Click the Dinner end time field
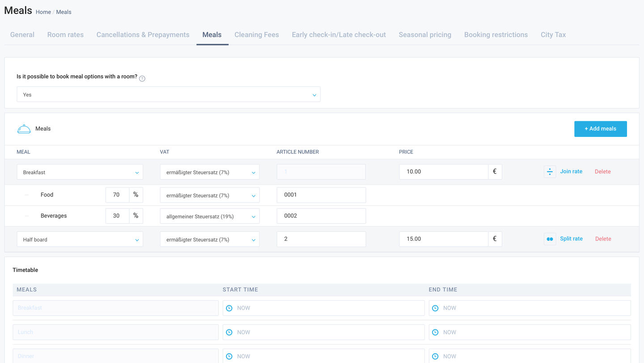Viewport: 644px width, 363px height. [530, 356]
